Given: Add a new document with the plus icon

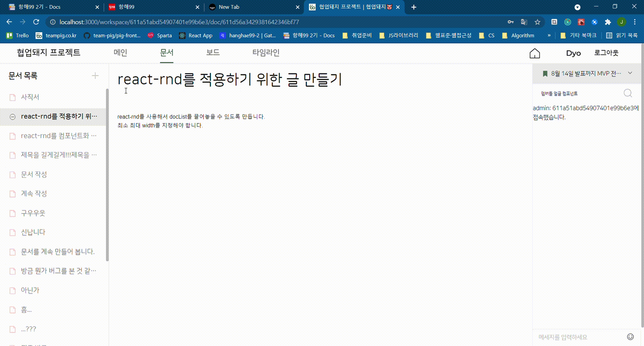Looking at the screenshot, I should (95, 76).
